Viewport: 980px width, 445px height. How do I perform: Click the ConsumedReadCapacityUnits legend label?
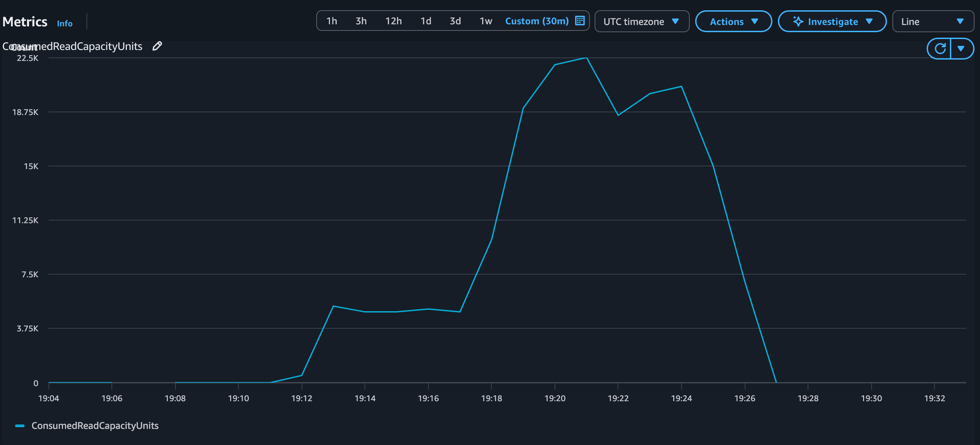tap(95, 425)
